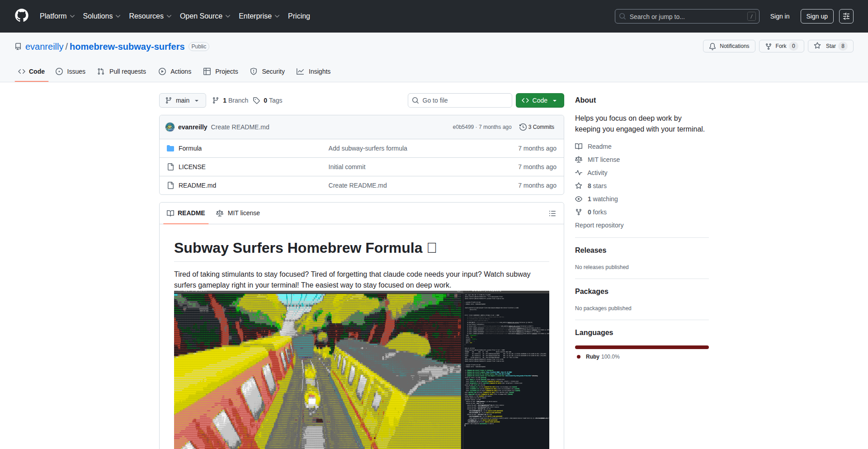The height and width of the screenshot is (449, 868).
Task: Click the Notifications bell button
Action: click(729, 46)
